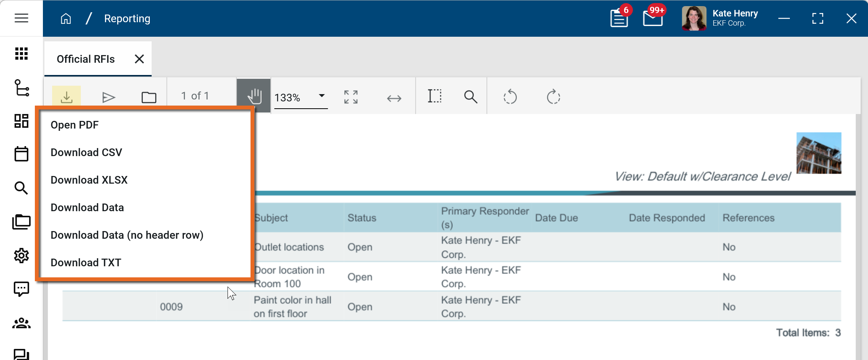Click the folder icon in report toolbar
This screenshot has height=360, width=868.
tap(149, 97)
